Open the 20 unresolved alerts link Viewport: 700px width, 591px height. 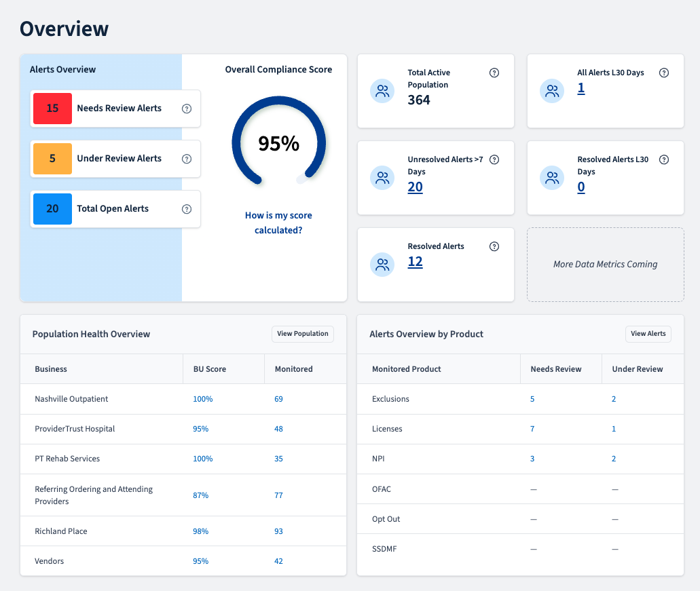(415, 187)
